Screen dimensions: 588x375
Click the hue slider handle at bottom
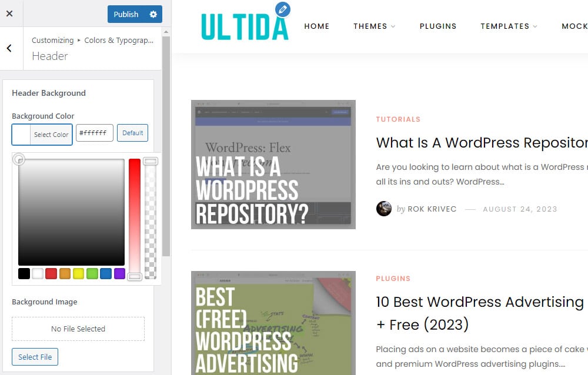[135, 277]
